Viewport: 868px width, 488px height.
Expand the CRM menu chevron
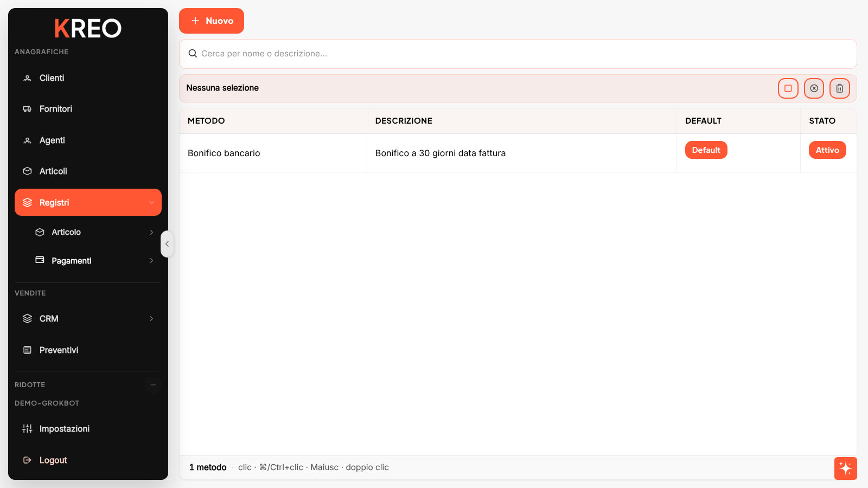point(151,319)
